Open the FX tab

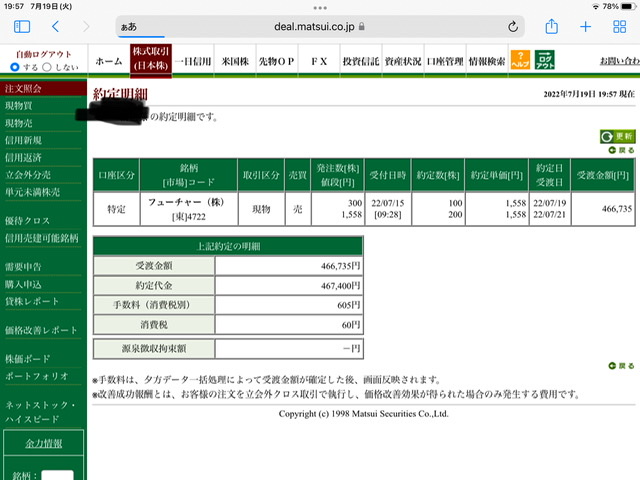click(x=319, y=61)
